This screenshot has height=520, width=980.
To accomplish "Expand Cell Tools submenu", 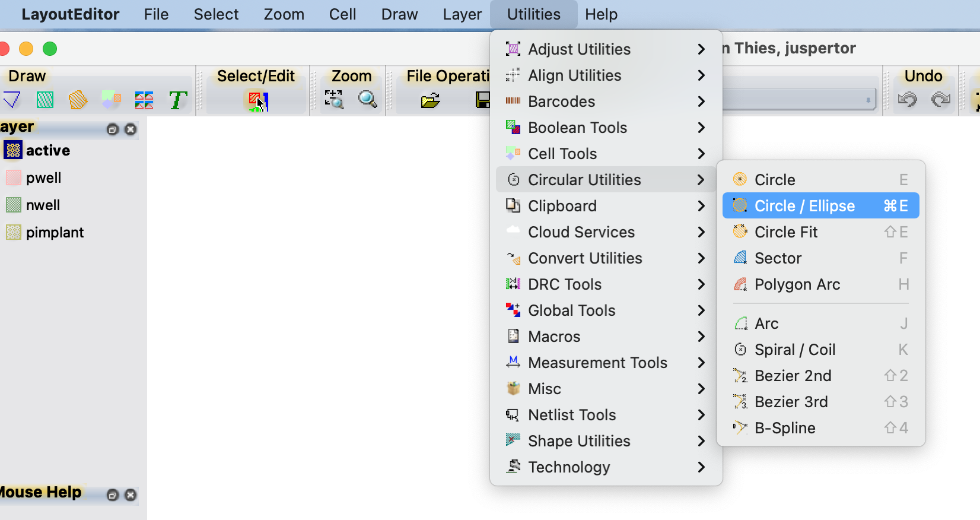I will click(x=606, y=154).
